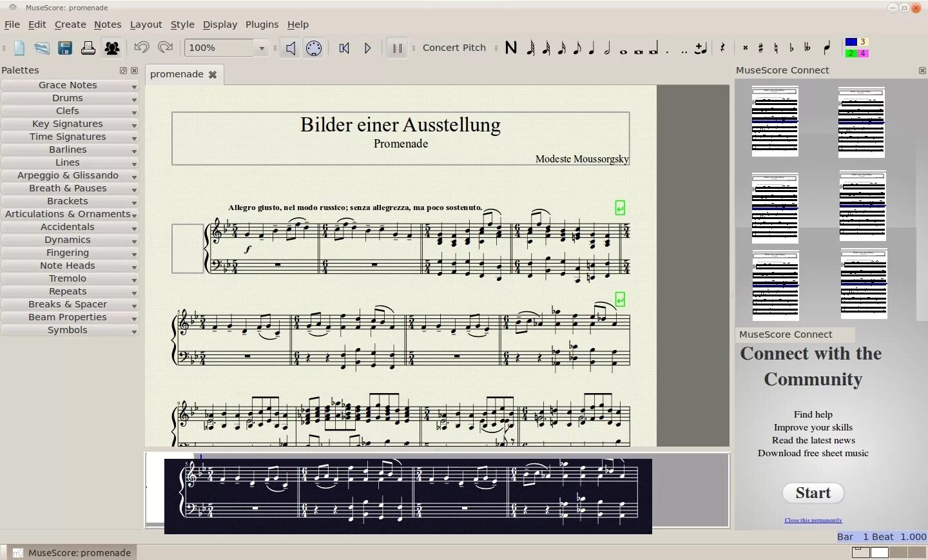Expand the Dynamics palette

click(70, 240)
